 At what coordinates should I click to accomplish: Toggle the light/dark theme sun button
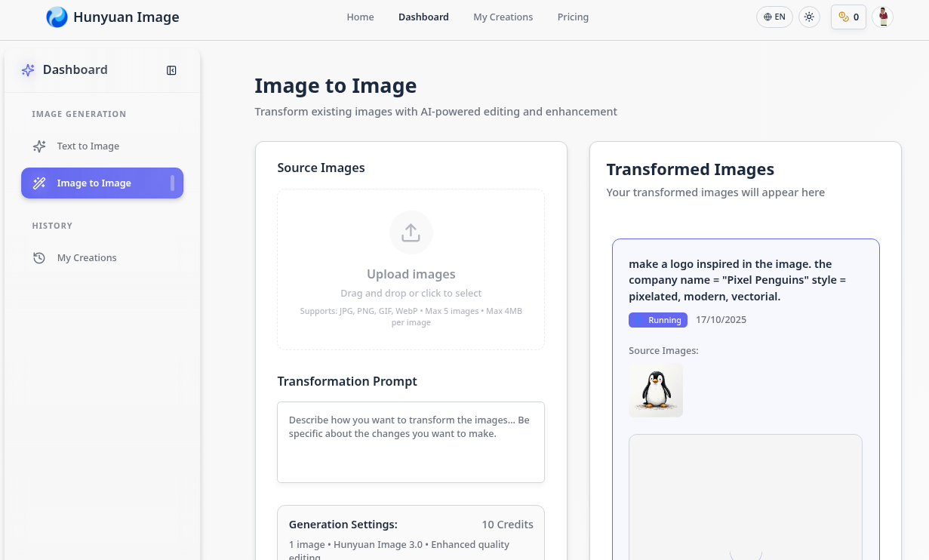(809, 17)
